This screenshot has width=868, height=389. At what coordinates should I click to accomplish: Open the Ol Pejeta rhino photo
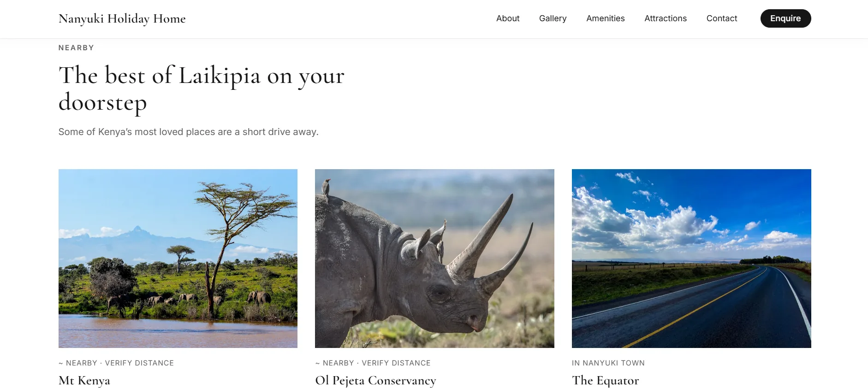coord(434,259)
